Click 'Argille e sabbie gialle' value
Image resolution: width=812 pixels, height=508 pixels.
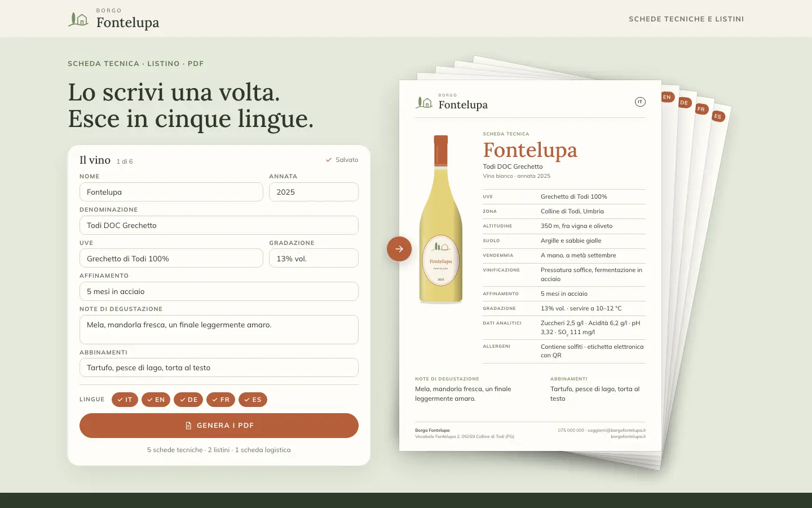coord(571,240)
